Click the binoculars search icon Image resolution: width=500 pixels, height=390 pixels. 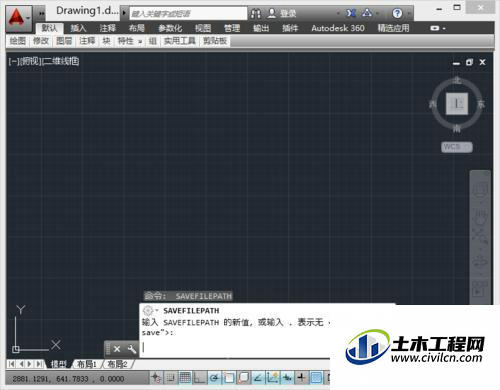pyautogui.click(x=256, y=13)
